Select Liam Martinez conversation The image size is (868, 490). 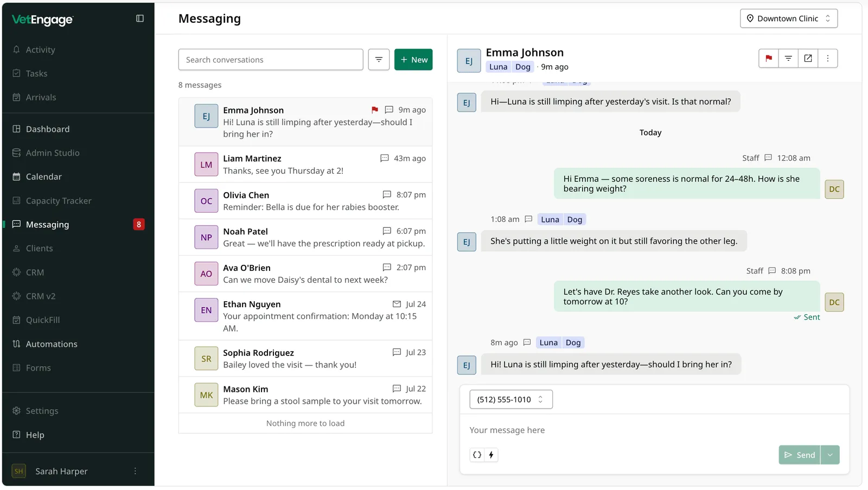pos(305,164)
